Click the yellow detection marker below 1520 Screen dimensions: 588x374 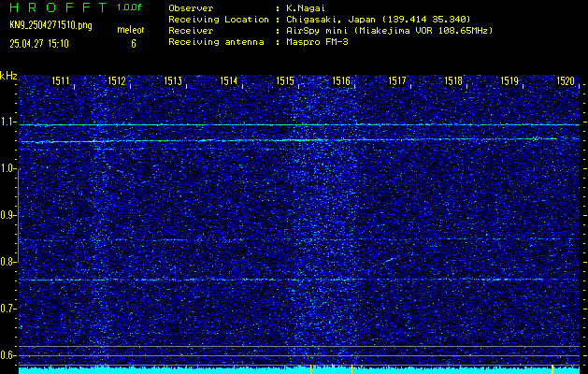tap(552, 369)
